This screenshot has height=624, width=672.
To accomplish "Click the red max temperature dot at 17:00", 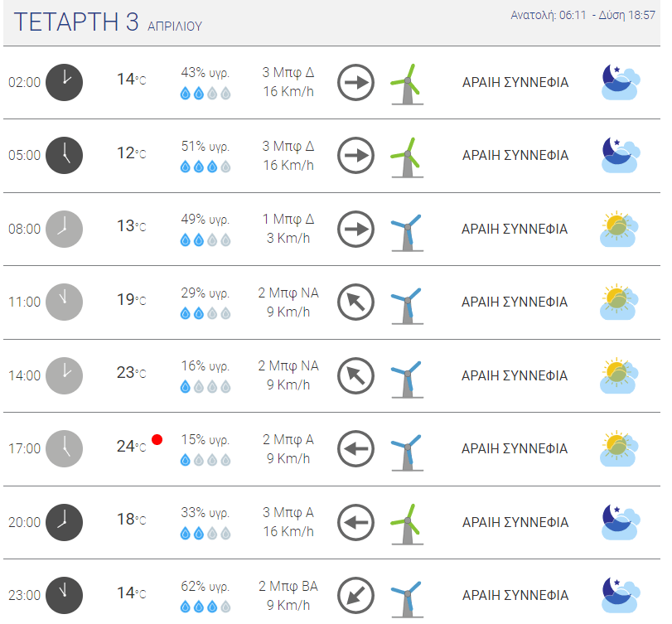I will (157, 440).
